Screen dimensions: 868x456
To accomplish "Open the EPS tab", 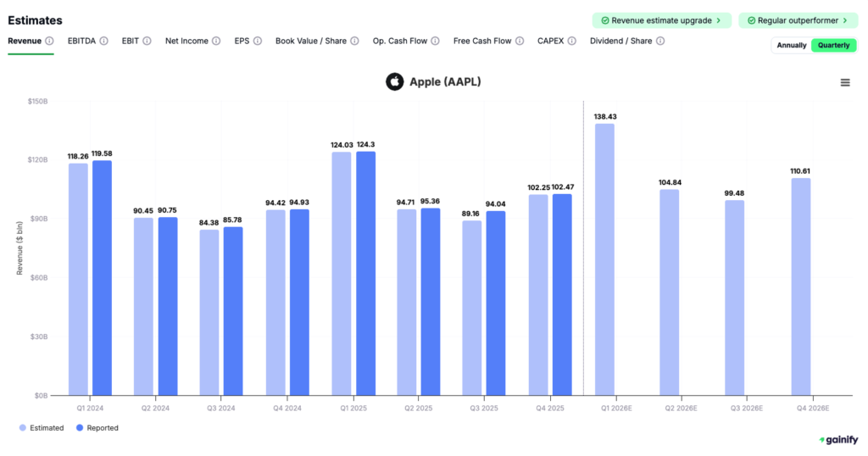I will pyautogui.click(x=242, y=41).
